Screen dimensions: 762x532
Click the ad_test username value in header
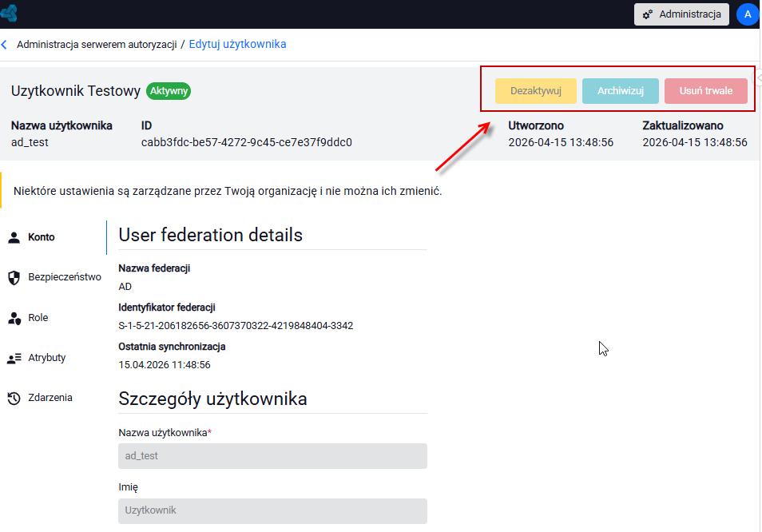point(30,143)
